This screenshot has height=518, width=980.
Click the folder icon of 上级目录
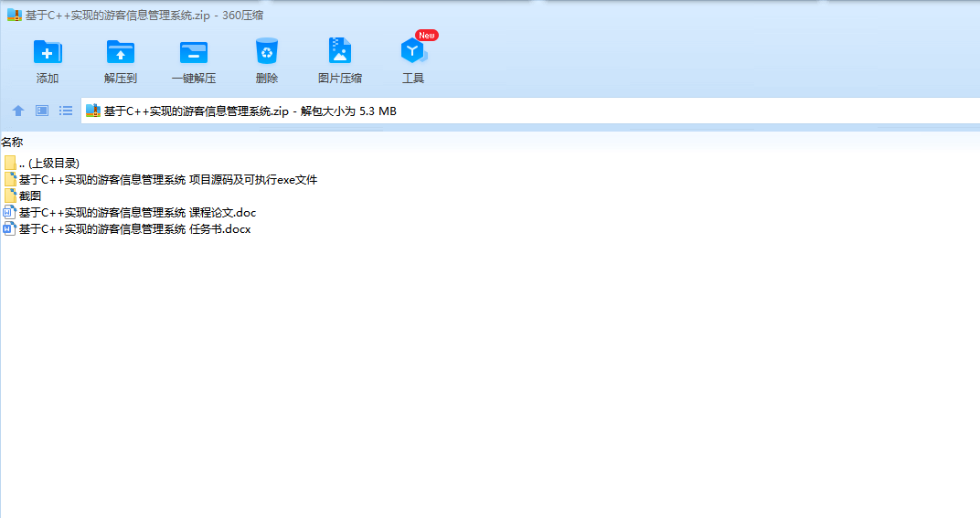(10, 164)
